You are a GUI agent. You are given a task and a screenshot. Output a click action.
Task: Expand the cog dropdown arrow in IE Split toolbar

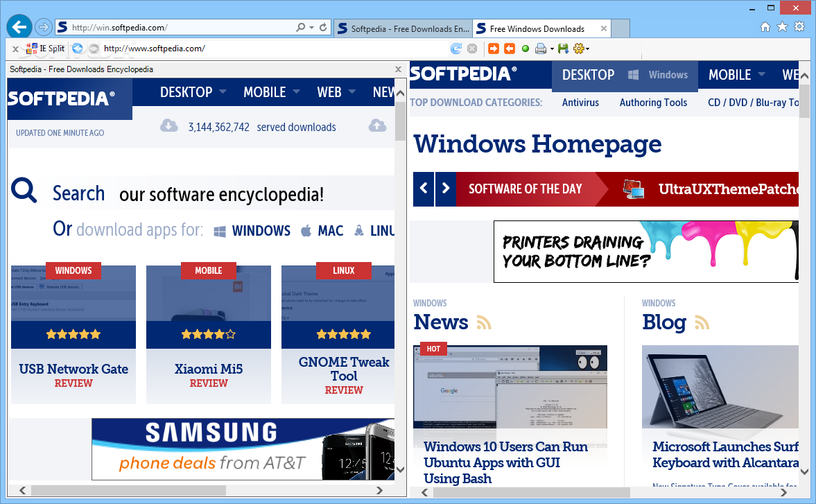pos(587,49)
